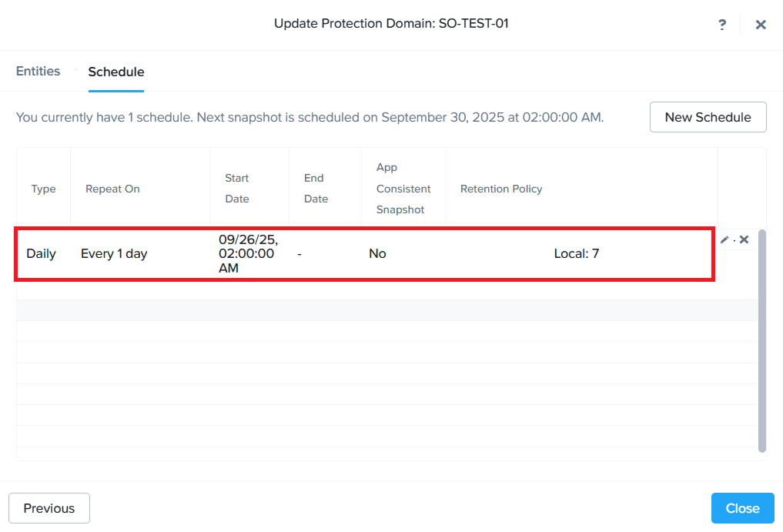783x532 pixels.
Task: Click the 09/26/25 start date cell
Action: tap(247, 253)
